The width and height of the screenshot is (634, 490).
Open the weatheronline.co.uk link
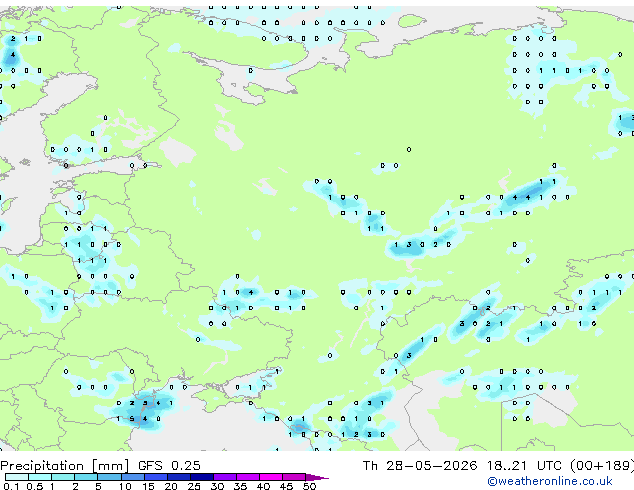pyautogui.click(x=550, y=481)
